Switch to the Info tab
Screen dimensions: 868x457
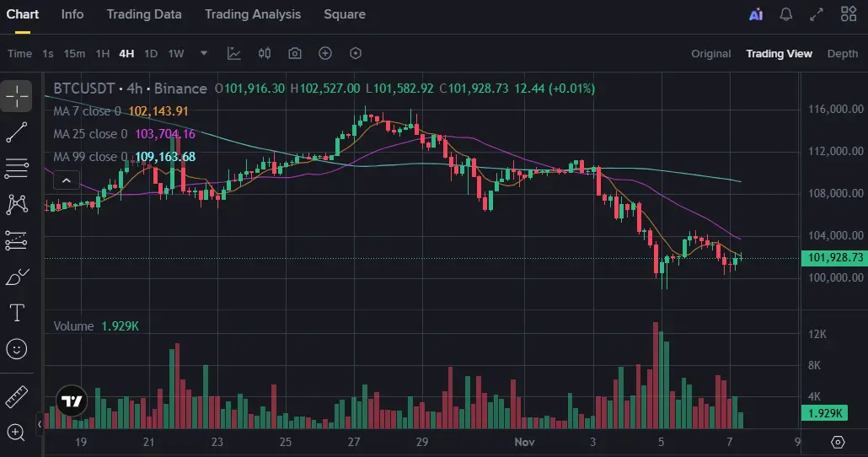[72, 13]
